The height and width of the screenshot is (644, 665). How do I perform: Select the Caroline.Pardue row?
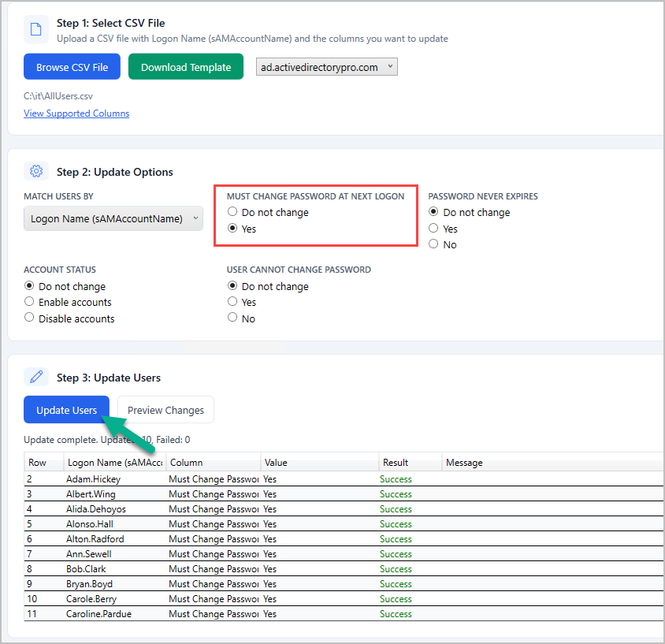[344, 614]
